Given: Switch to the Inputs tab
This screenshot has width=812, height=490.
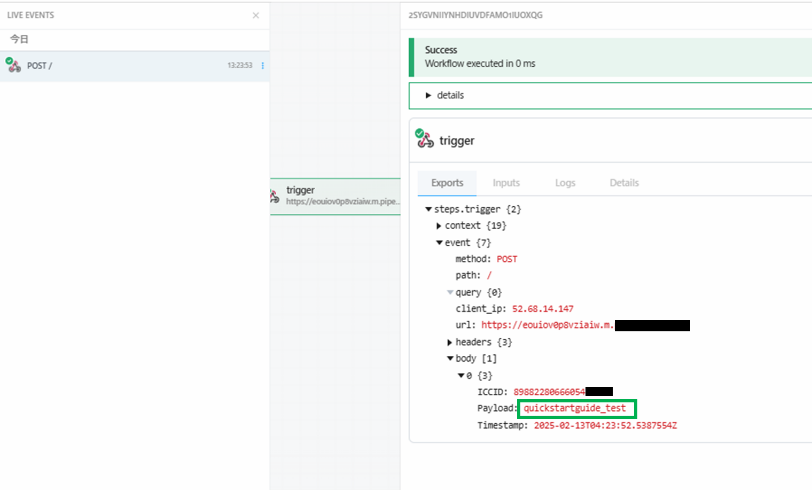Looking at the screenshot, I should 506,183.
